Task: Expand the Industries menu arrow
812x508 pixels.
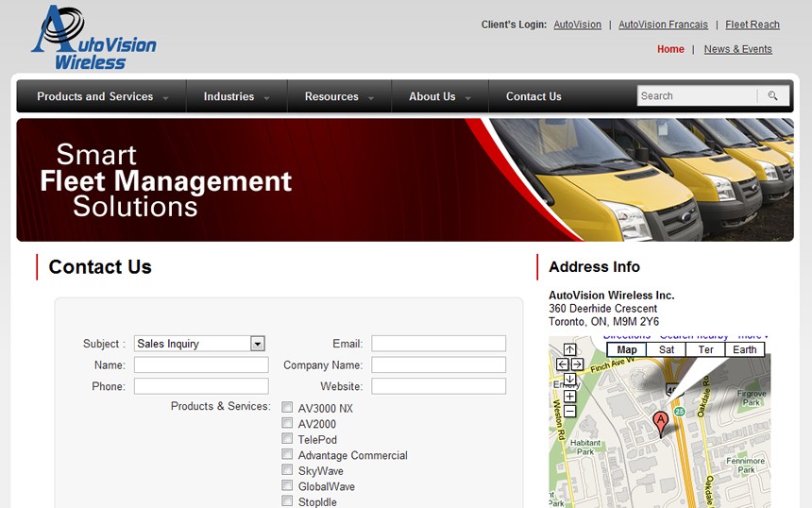Action: pos(266,98)
